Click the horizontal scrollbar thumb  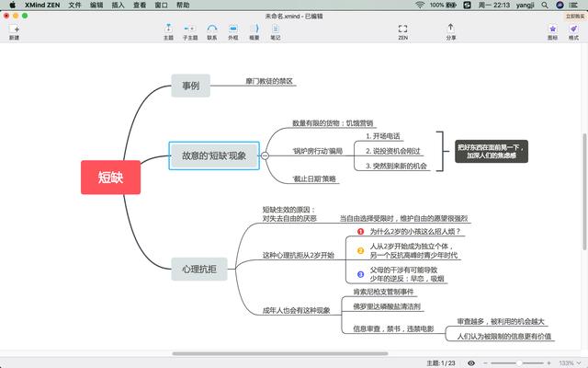point(279,353)
